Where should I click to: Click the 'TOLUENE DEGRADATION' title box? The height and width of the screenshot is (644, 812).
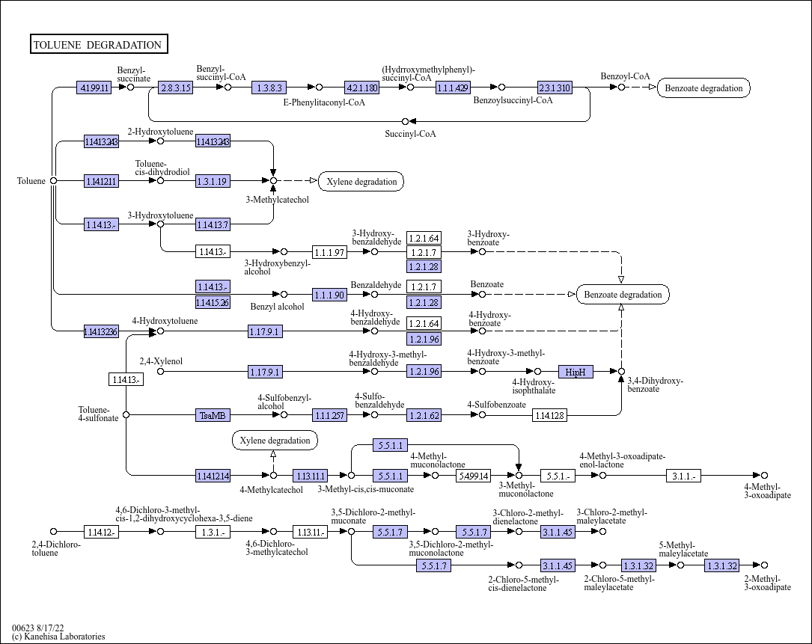tap(99, 44)
